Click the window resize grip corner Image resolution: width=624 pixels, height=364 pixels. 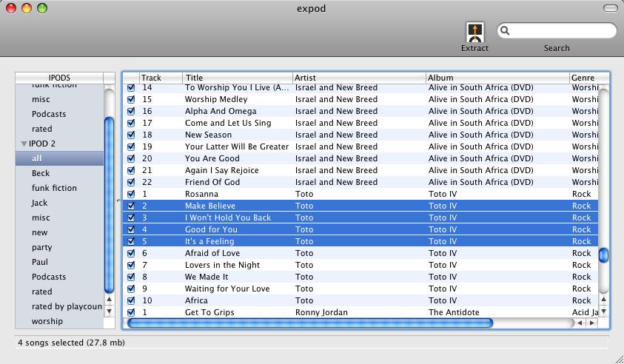point(619,359)
